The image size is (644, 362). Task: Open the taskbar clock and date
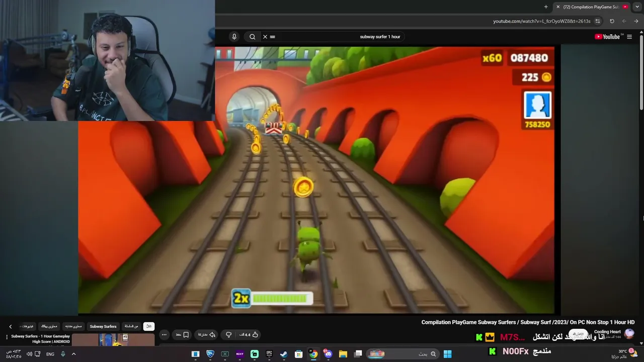pyautogui.click(x=14, y=354)
